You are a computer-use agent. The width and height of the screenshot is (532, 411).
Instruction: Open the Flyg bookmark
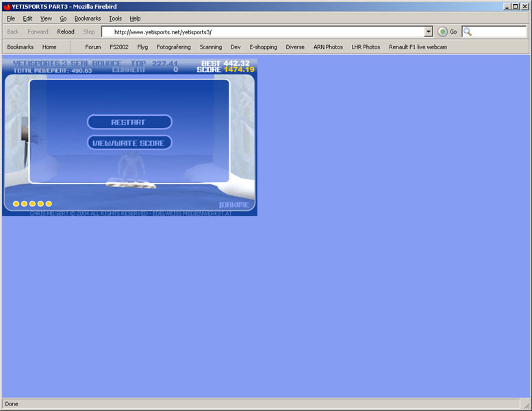pyautogui.click(x=142, y=47)
